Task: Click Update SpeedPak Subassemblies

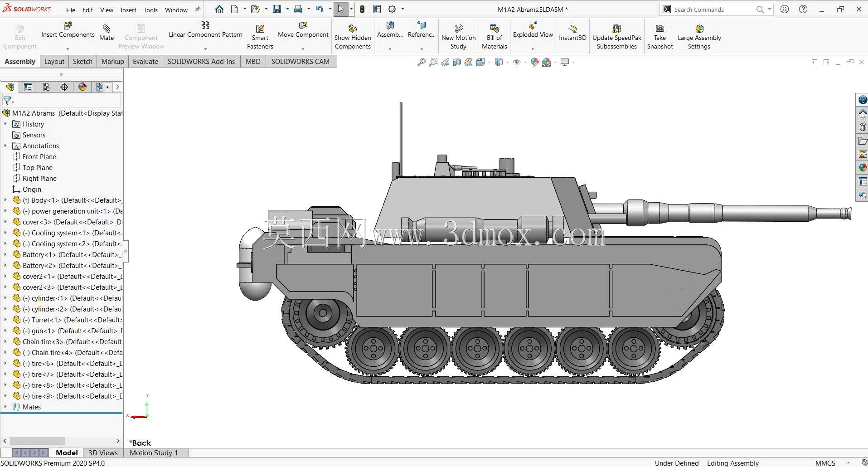Action: tap(617, 37)
